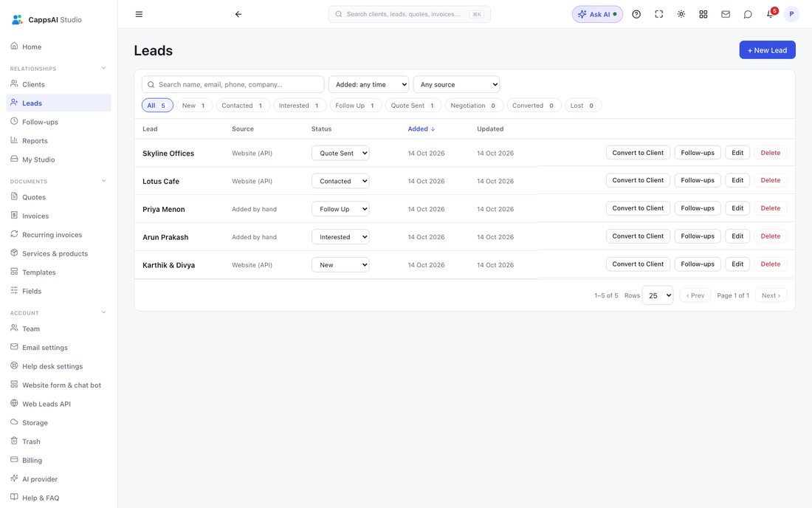Open Email settings in sidebar
Screen dimensions: 812x508
coord(58,348)
